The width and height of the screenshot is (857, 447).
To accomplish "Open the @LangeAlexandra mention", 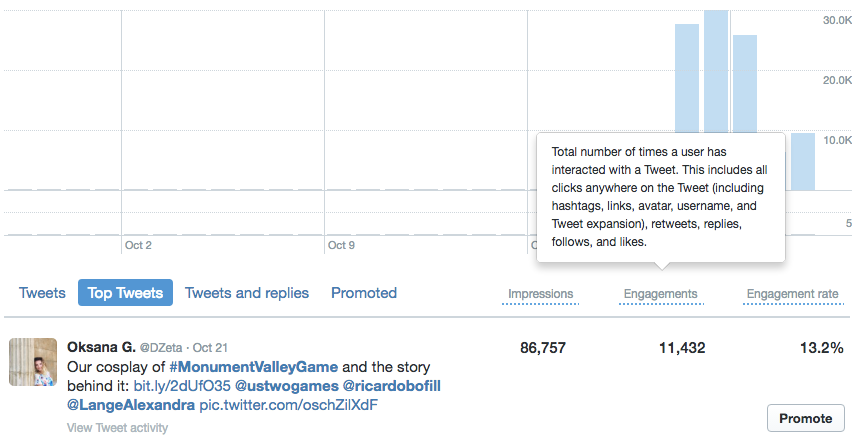I will [131, 405].
